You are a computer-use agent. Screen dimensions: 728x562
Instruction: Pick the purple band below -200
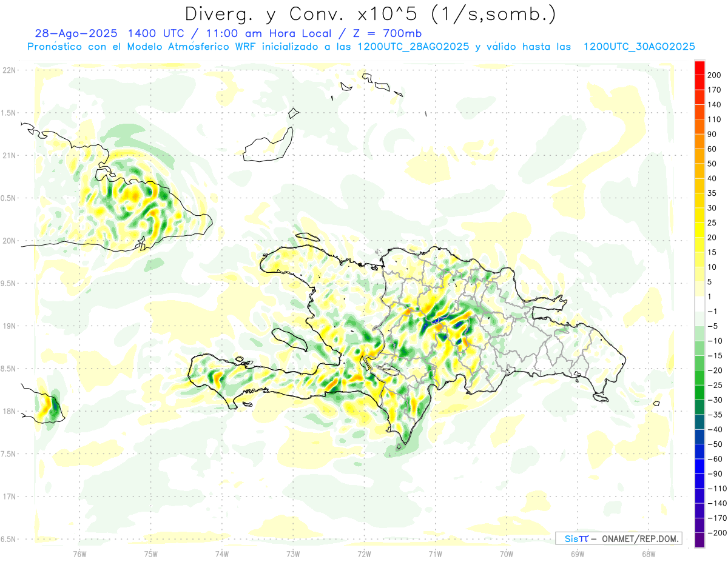[699, 540]
